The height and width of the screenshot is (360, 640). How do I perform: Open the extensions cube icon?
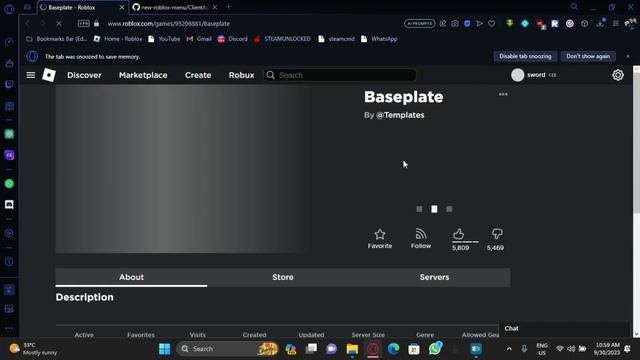tap(584, 24)
